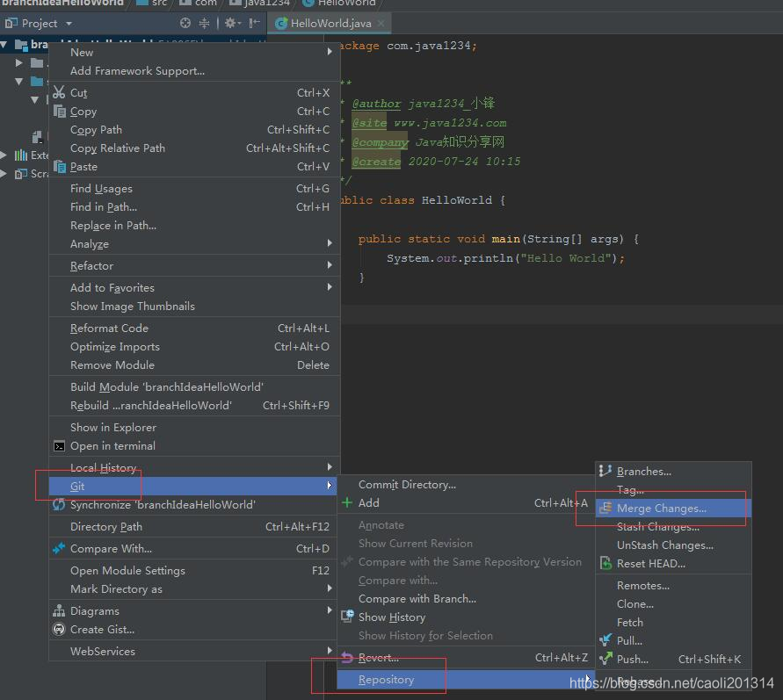Click the Compare With arrows icon
The height and width of the screenshot is (700, 783).
[x=59, y=548]
